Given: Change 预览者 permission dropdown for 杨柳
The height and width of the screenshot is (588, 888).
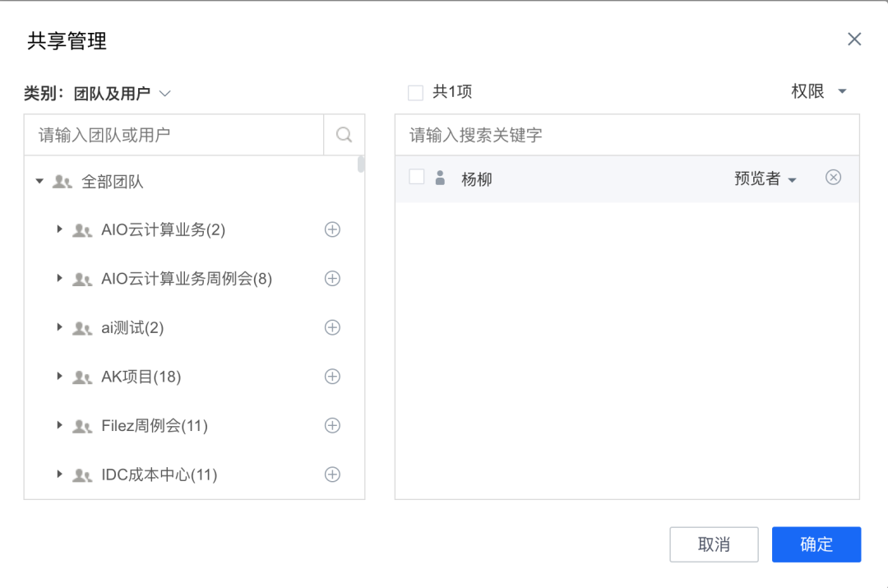Looking at the screenshot, I should tap(765, 178).
